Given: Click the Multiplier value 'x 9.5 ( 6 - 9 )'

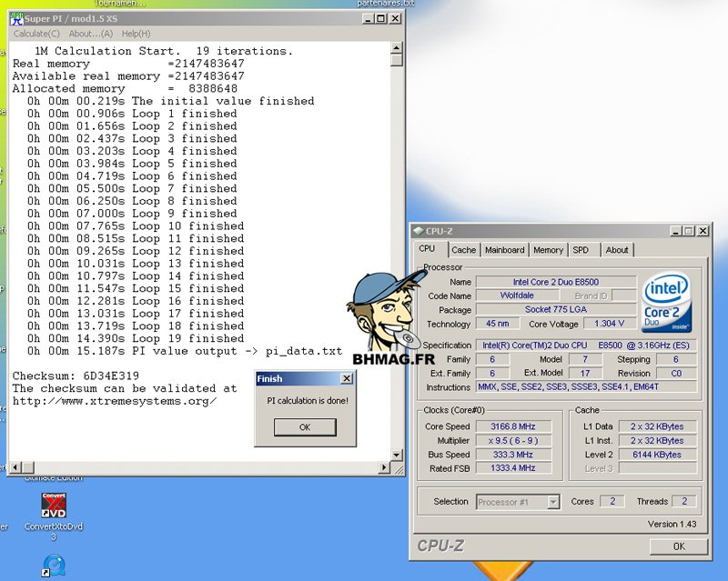Looking at the screenshot, I should pos(513,440).
